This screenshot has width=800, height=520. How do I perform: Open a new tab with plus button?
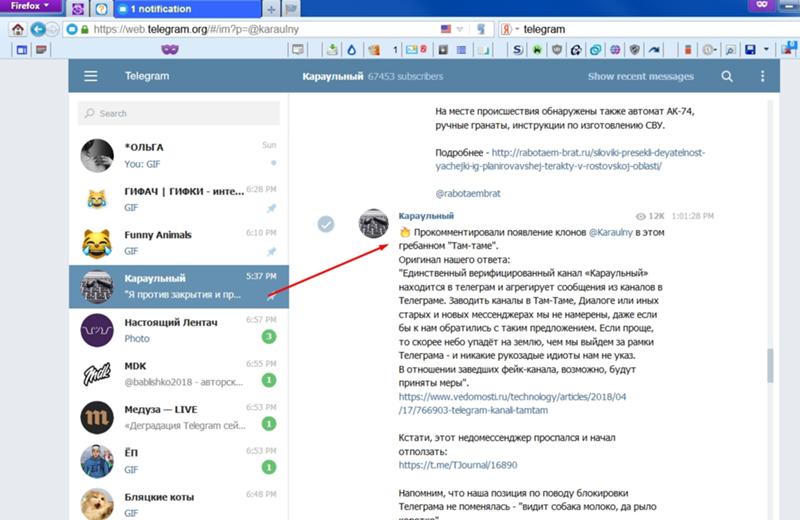(x=271, y=9)
